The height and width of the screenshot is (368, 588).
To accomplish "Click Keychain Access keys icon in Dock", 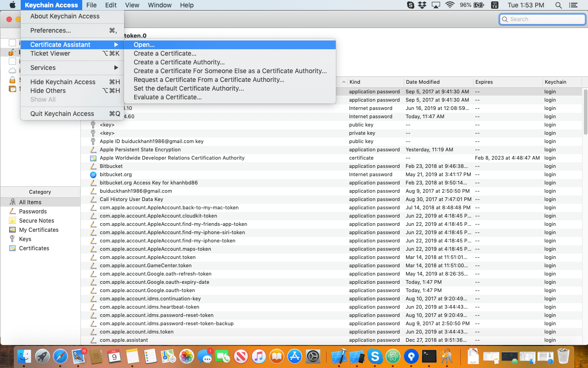I will (447, 356).
